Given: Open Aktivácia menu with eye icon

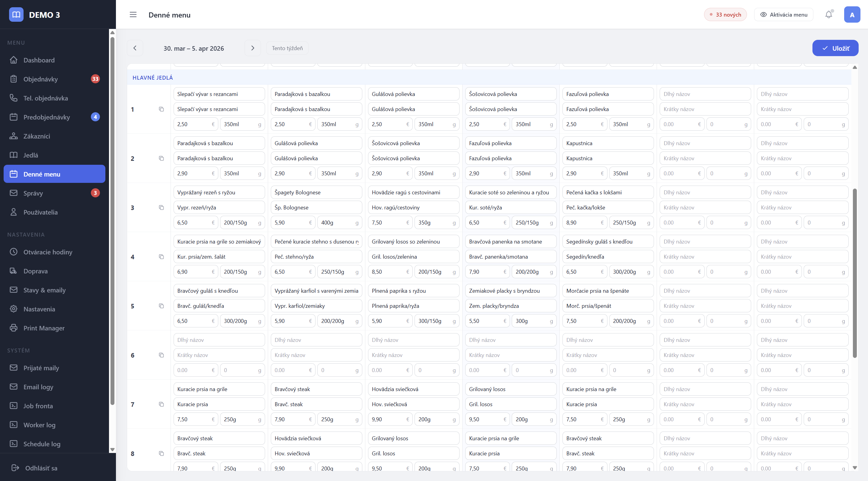Looking at the screenshot, I should pyautogui.click(x=784, y=14).
